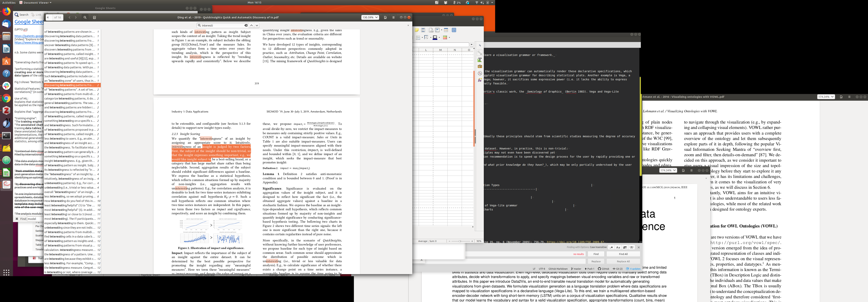Jump to next search match with the down arrow
The width and height of the screenshot is (868, 302).
pos(257,25)
